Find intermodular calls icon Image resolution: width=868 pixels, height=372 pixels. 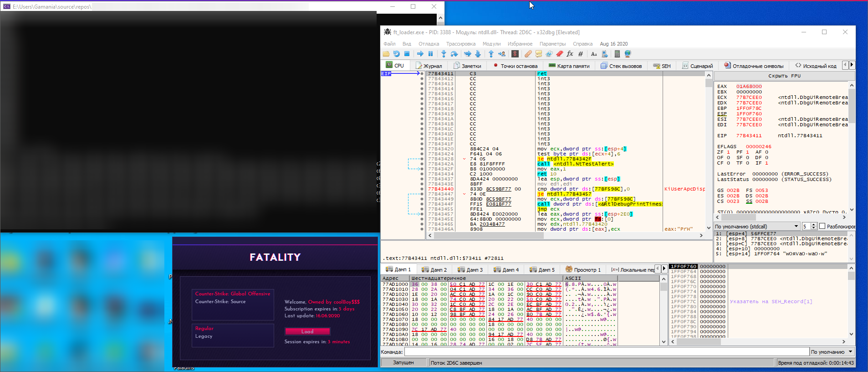(x=604, y=54)
